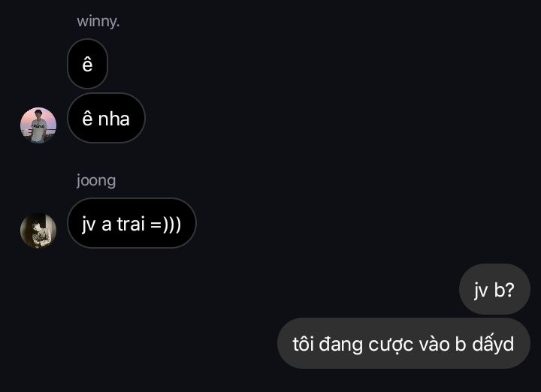
Task: Tap joong's reply containing "=)))"
Action: click(x=131, y=223)
